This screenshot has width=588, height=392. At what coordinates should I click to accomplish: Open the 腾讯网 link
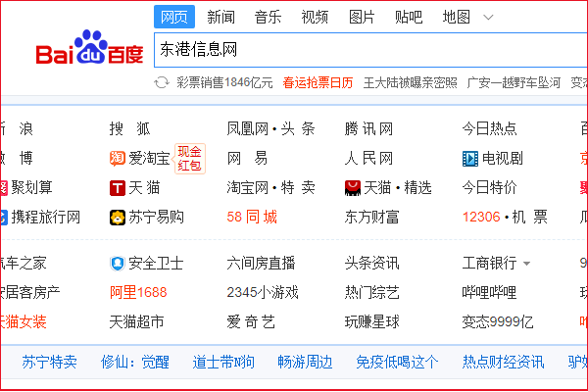[368, 129]
